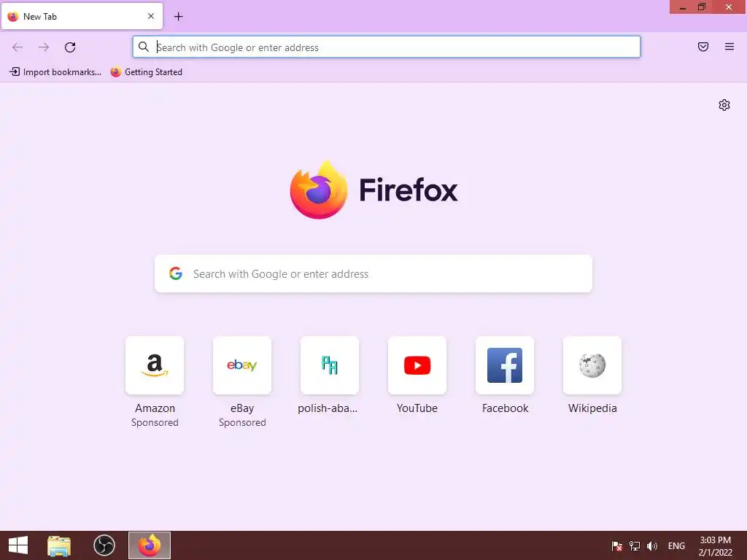This screenshot has width=747, height=560.
Task: Open the ENG input language indicator
Action: [x=676, y=545]
